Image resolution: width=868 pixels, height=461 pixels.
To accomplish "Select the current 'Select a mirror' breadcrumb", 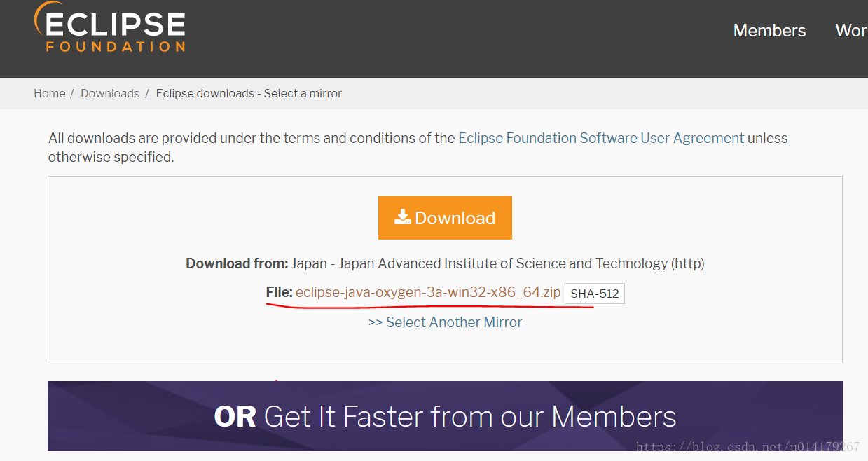I will click(249, 93).
